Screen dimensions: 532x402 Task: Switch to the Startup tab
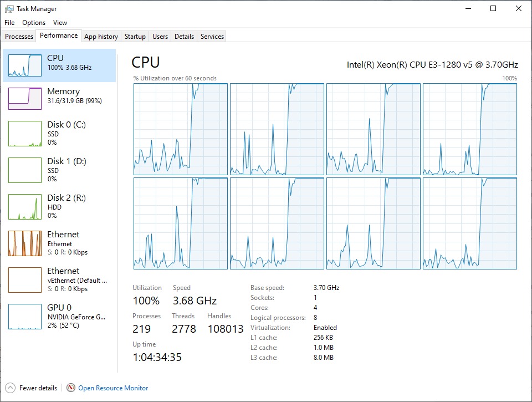[x=135, y=37]
